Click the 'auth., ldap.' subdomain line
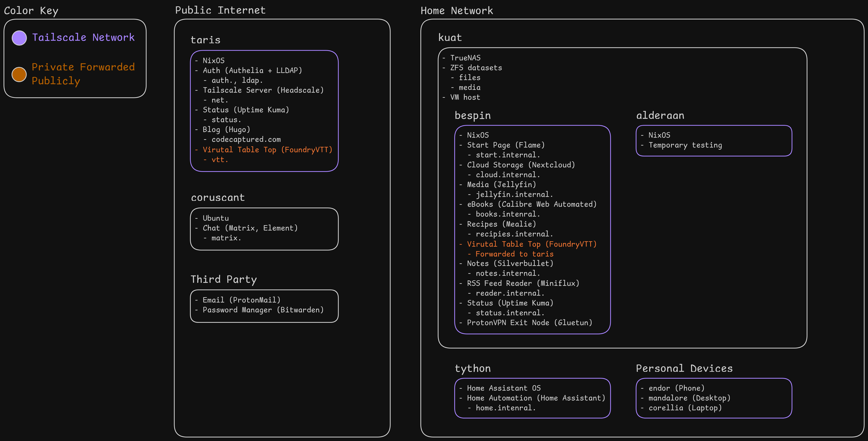The image size is (868, 441). point(237,80)
